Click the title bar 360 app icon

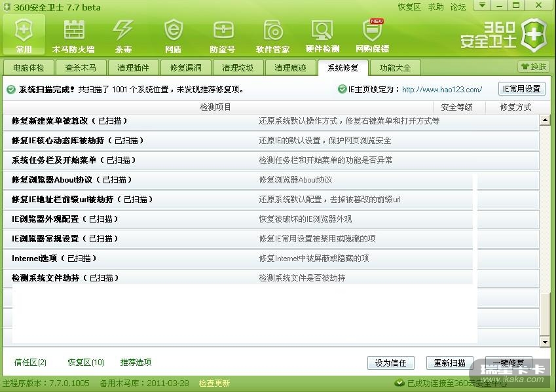click(7, 7)
